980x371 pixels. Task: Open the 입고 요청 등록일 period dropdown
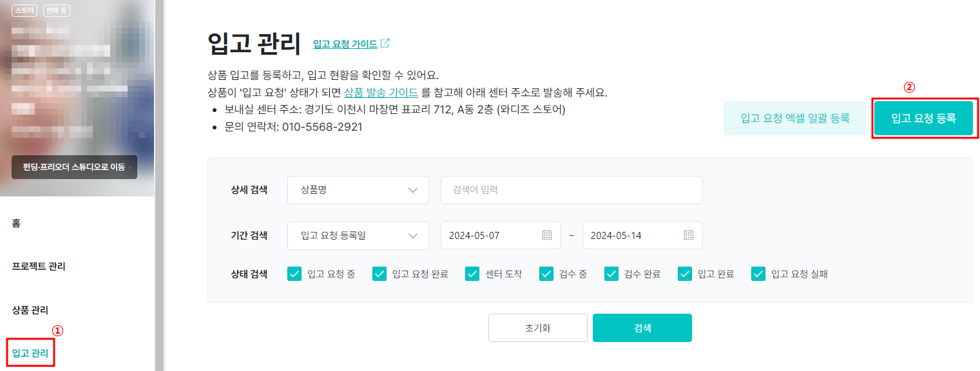coord(358,235)
